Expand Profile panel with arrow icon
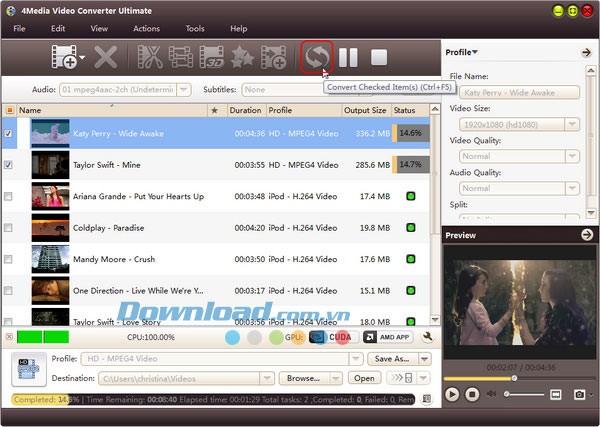Image resolution: width=600 pixels, height=427 pixels. point(586,52)
